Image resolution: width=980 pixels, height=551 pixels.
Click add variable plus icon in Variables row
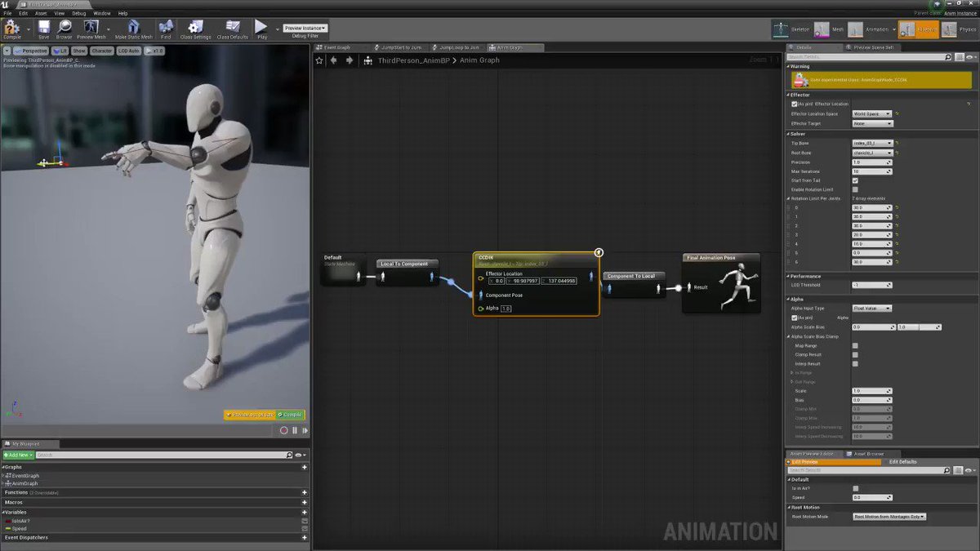tap(305, 513)
